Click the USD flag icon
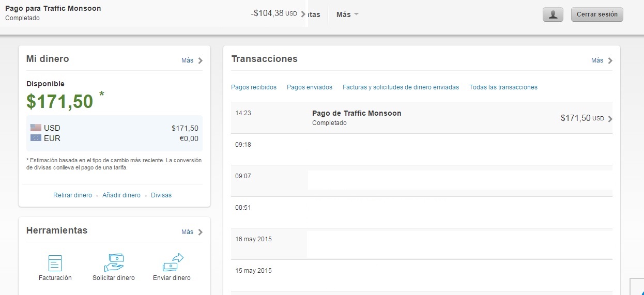644x295 pixels. click(36, 128)
